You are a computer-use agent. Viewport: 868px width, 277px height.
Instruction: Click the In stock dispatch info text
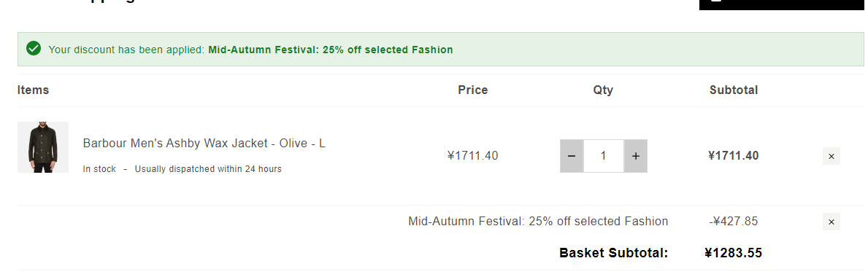pos(182,169)
